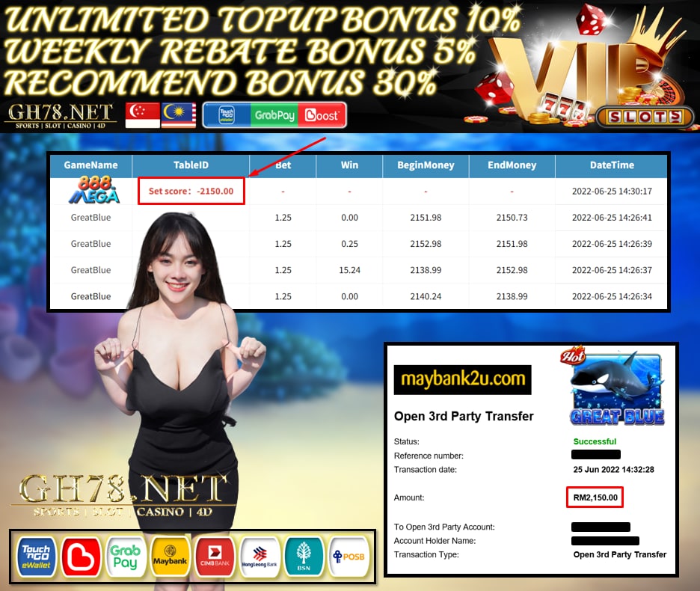Click the TableID column header
Screen dimensions: 700x591
tap(191, 165)
